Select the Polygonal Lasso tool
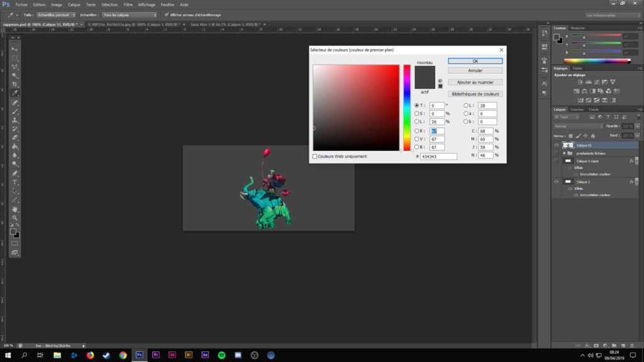This screenshot has width=644, height=362. coord(15,67)
